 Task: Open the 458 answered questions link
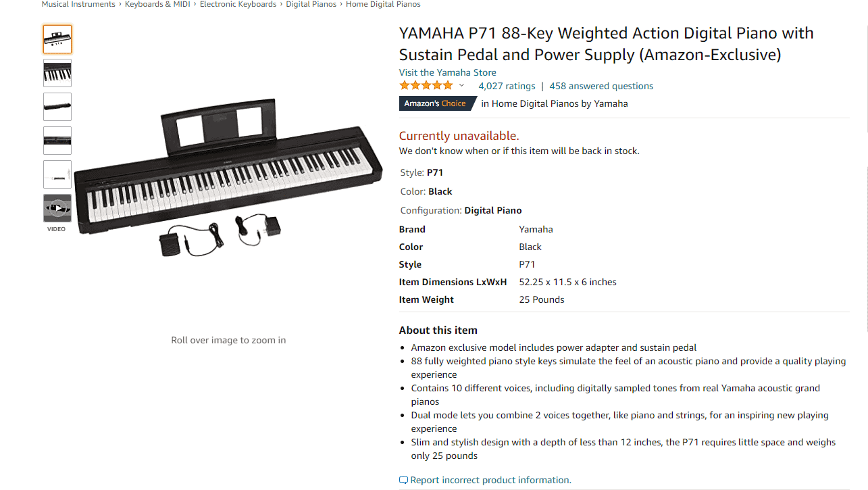tap(601, 86)
